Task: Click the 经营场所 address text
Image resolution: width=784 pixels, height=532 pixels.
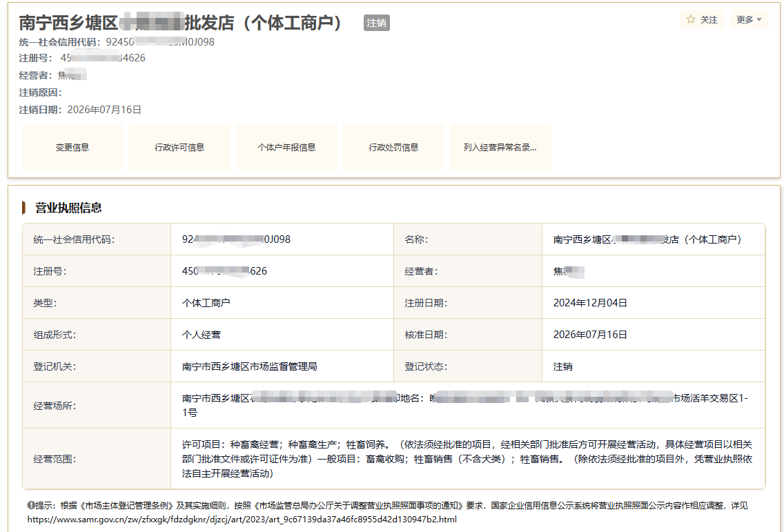Action: click(x=465, y=405)
